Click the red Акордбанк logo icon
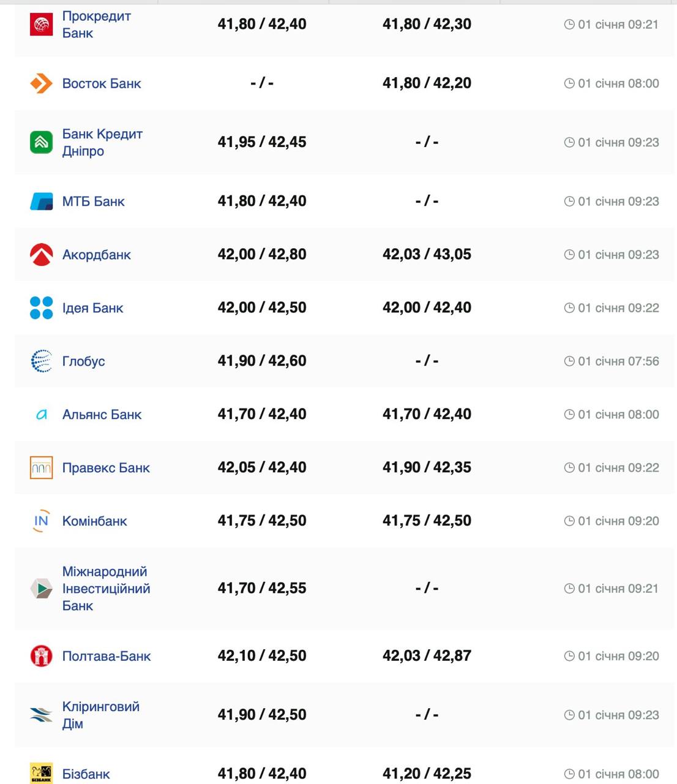 pyautogui.click(x=41, y=255)
